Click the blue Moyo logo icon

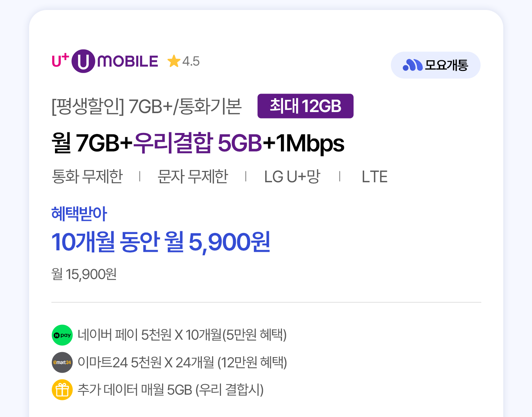click(x=412, y=65)
